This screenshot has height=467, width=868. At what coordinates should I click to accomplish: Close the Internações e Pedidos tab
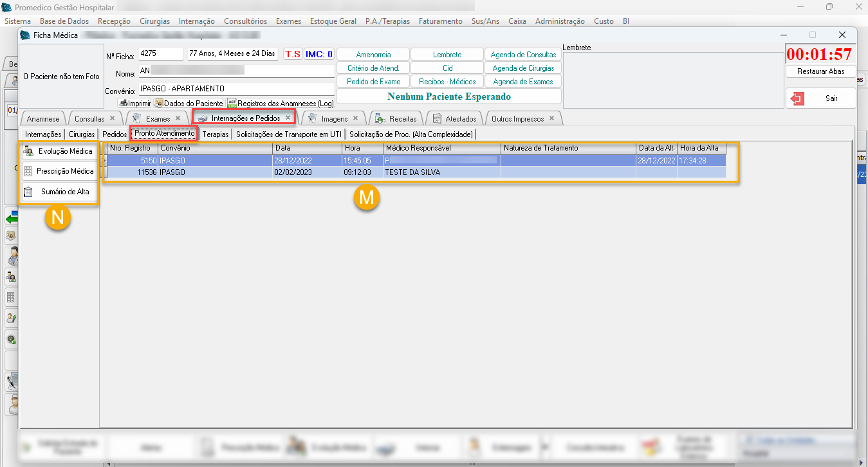288,118
